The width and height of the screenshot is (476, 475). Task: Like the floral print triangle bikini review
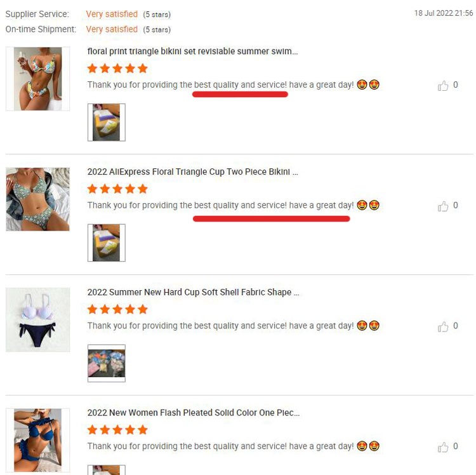tap(443, 86)
